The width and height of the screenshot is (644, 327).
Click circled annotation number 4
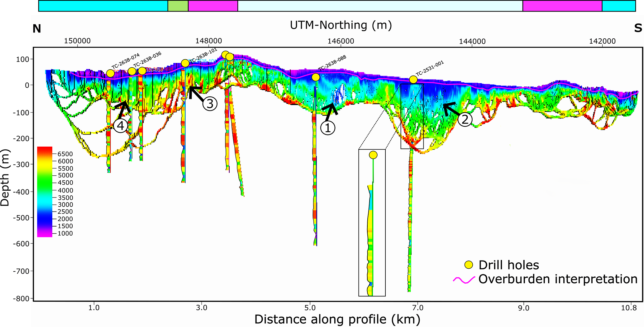coord(121,126)
